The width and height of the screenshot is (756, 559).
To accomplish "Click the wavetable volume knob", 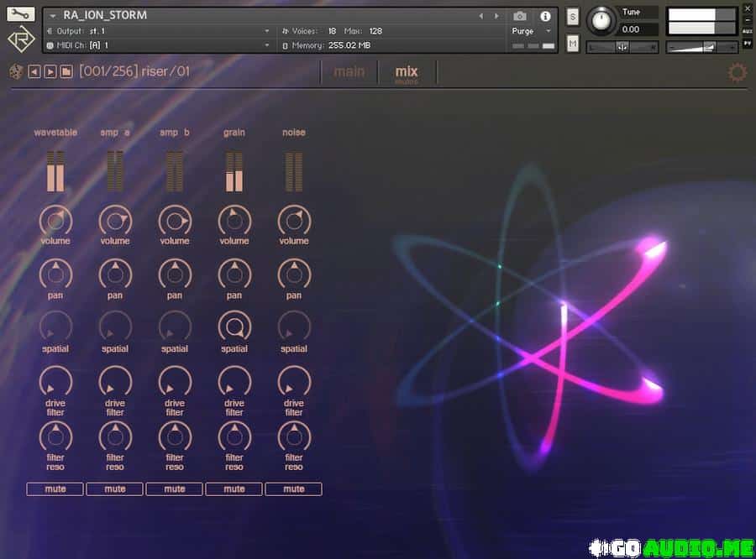I will tap(55, 222).
